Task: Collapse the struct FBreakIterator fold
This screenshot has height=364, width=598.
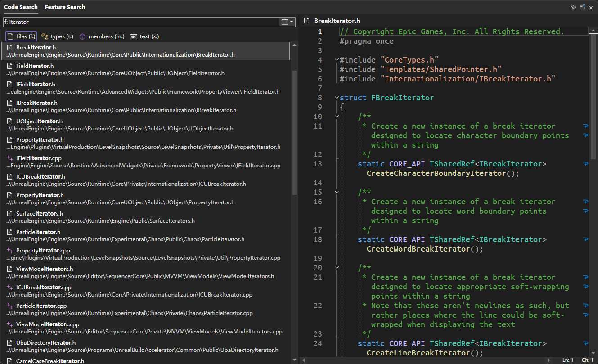Action: pyautogui.click(x=337, y=98)
